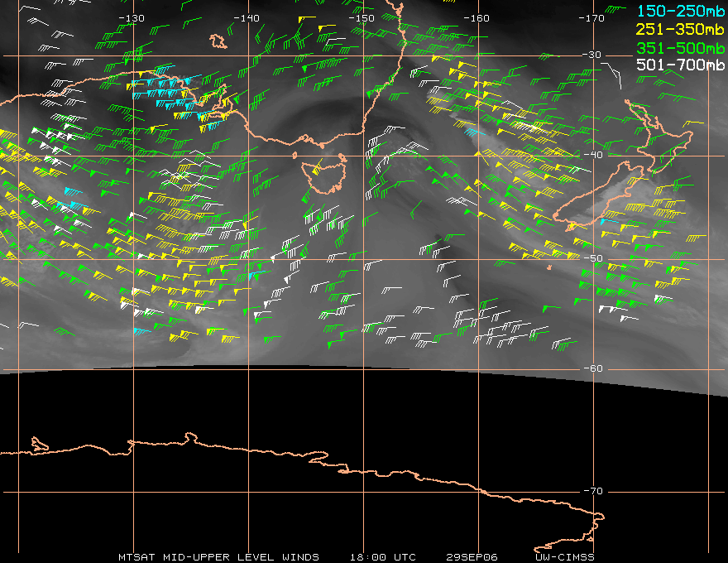Click the -60 latitude label
The height and width of the screenshot is (563, 728).
pos(593,368)
